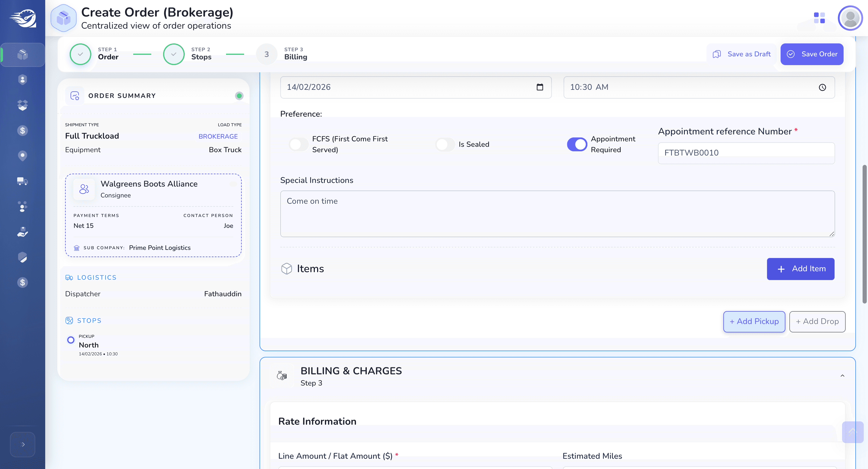Click the Appointment reference Number field
This screenshot has width=868, height=469.
tap(746, 153)
